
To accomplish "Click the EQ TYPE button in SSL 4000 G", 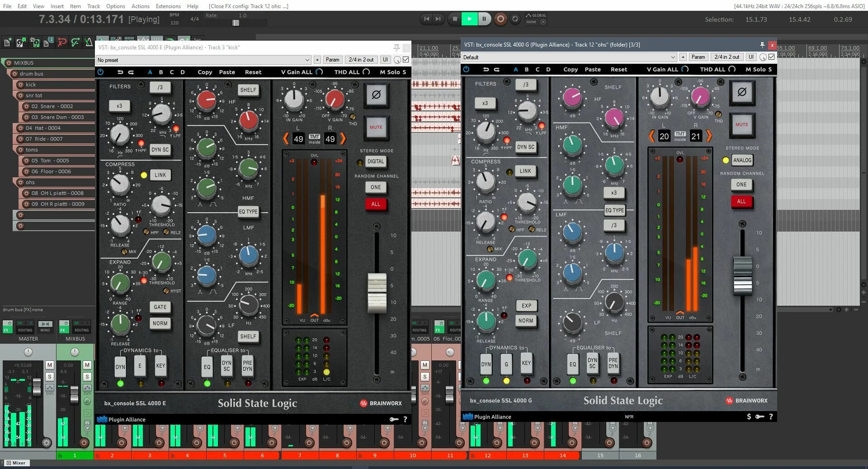I will click(x=614, y=210).
